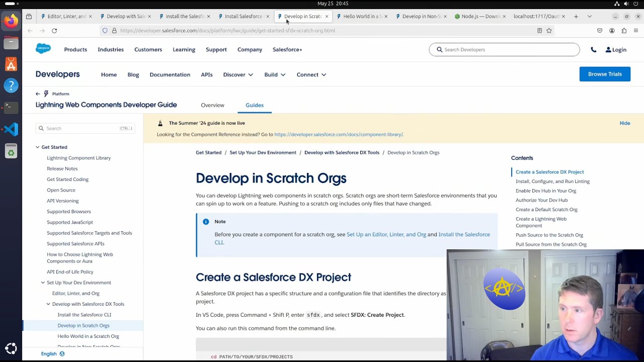The height and width of the screenshot is (362, 644).
Task: Close the Develop in Scratch Orgs tab
Action: [327, 16]
